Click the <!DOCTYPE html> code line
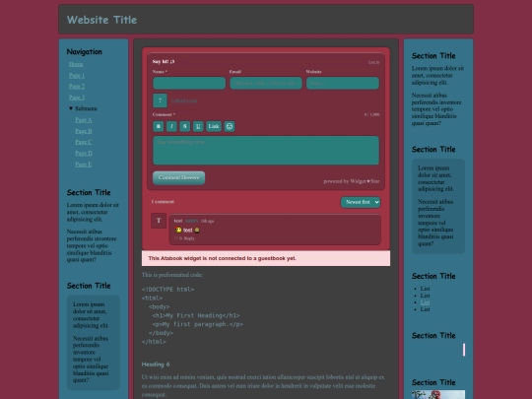 (x=167, y=290)
